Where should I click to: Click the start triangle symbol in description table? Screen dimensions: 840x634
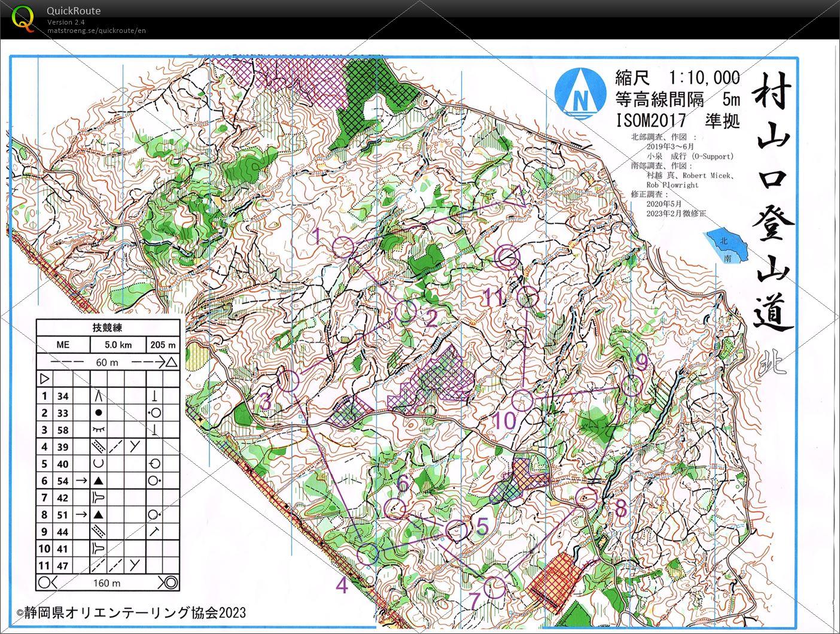(44, 379)
